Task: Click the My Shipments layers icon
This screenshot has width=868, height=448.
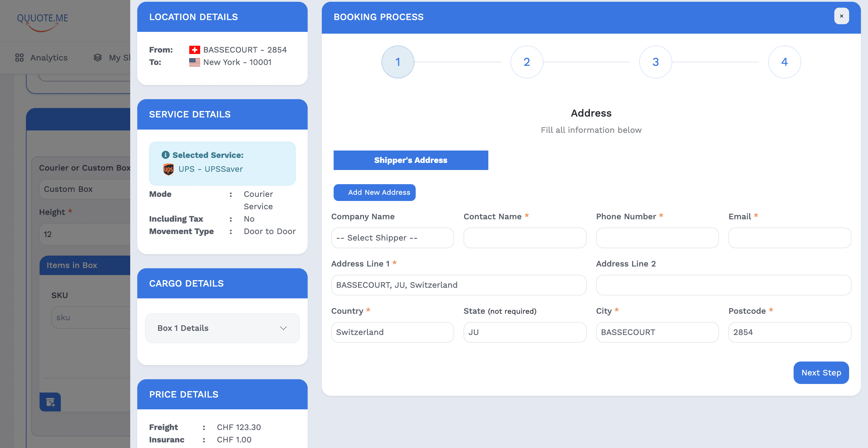Action: [x=98, y=58]
